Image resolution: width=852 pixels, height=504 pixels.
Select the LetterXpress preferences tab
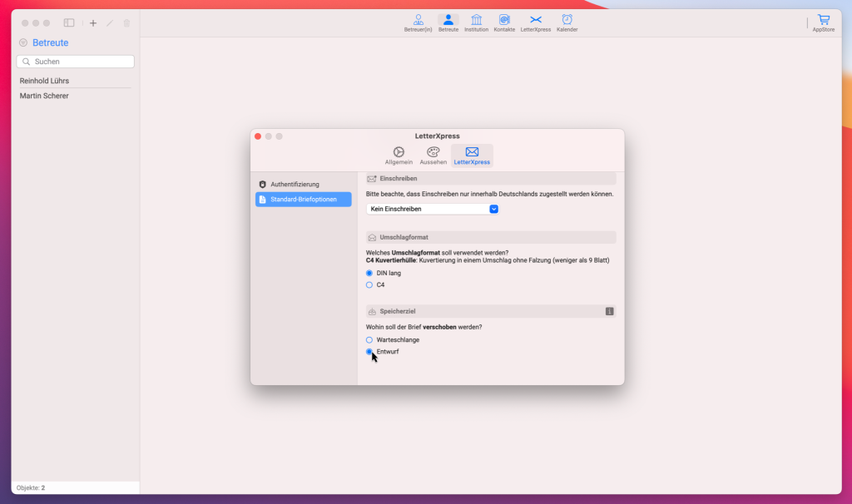coord(472,156)
